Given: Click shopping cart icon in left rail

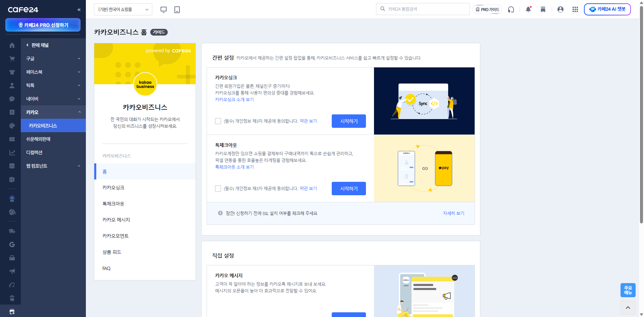Looking at the screenshot, I should (12, 59).
